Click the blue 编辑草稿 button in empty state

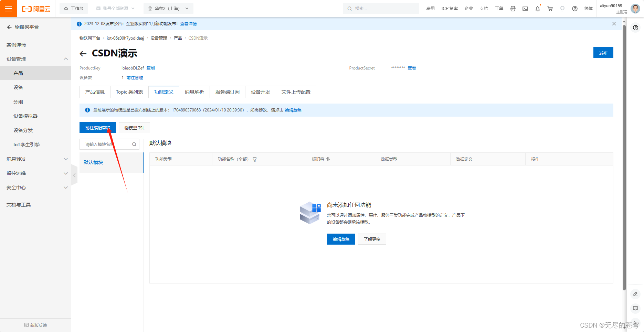coord(341,239)
